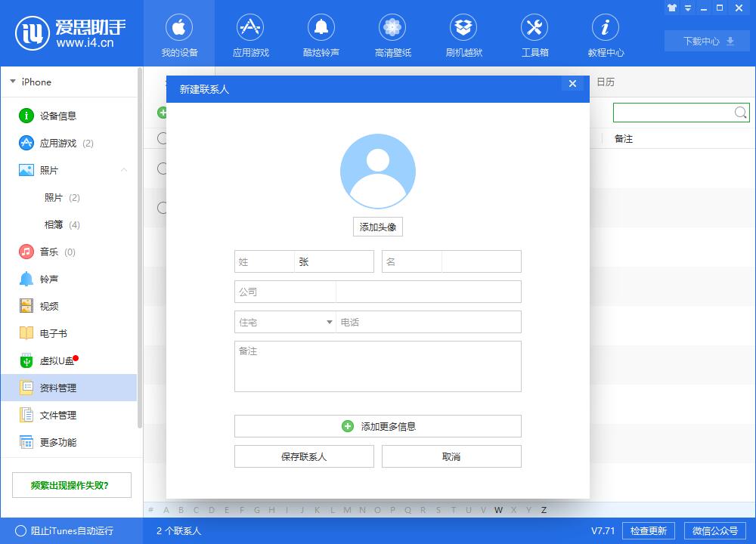Click the 保存联系人 button
The width and height of the screenshot is (756, 544).
click(x=304, y=456)
